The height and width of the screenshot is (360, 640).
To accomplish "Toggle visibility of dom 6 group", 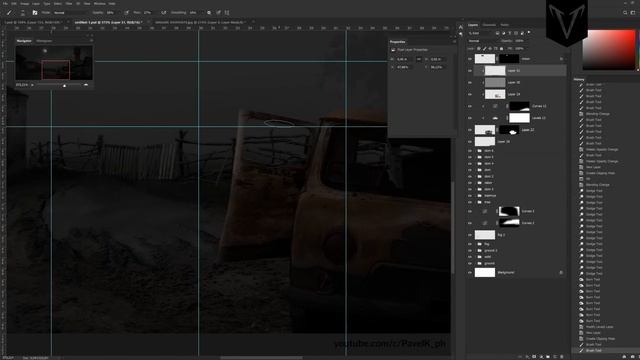I will pos(470,151).
